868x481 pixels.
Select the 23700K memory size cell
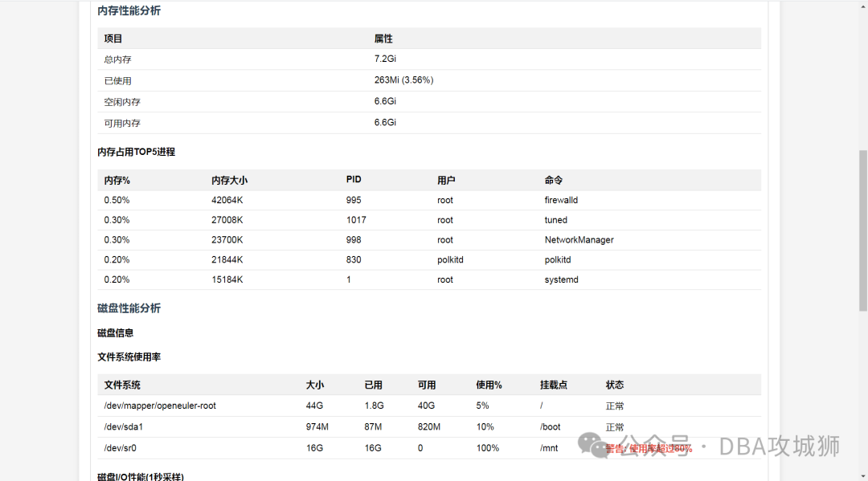click(227, 240)
